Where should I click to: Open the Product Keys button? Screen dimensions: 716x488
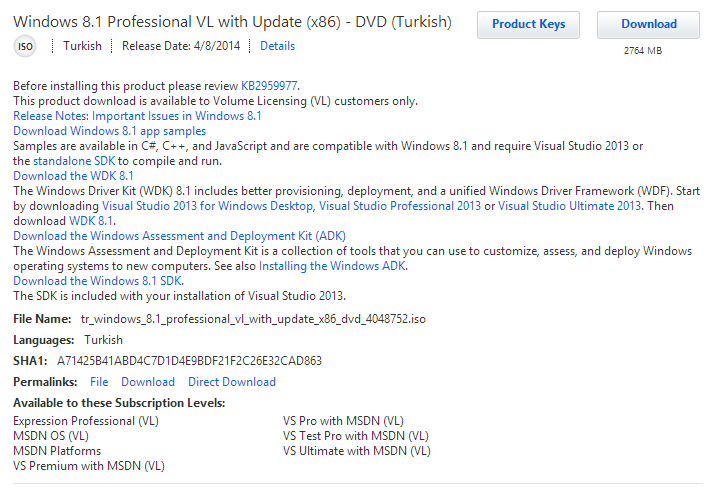pyautogui.click(x=528, y=25)
